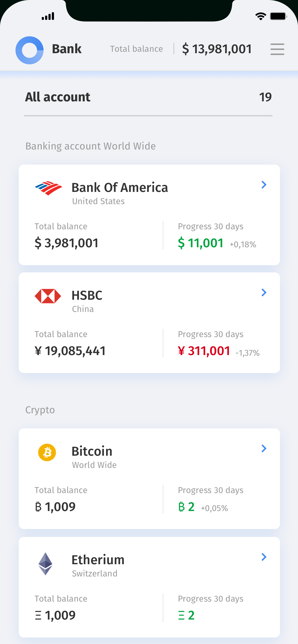The width and height of the screenshot is (298, 644).
Task: Expand Etherium account chevron
Action: point(264,557)
